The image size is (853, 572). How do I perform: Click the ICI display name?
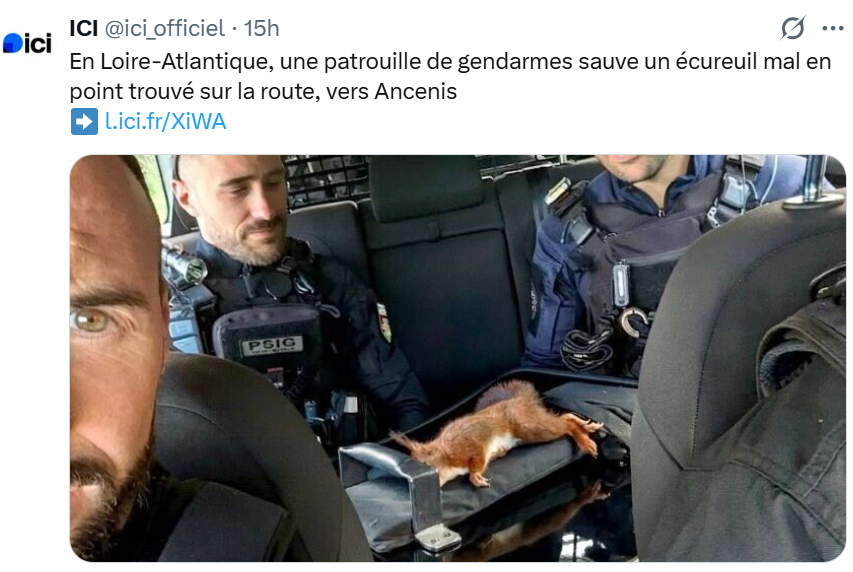pyautogui.click(x=84, y=28)
